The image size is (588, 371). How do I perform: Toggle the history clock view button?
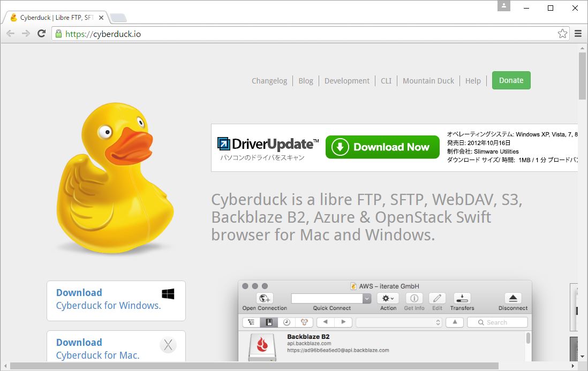point(287,322)
